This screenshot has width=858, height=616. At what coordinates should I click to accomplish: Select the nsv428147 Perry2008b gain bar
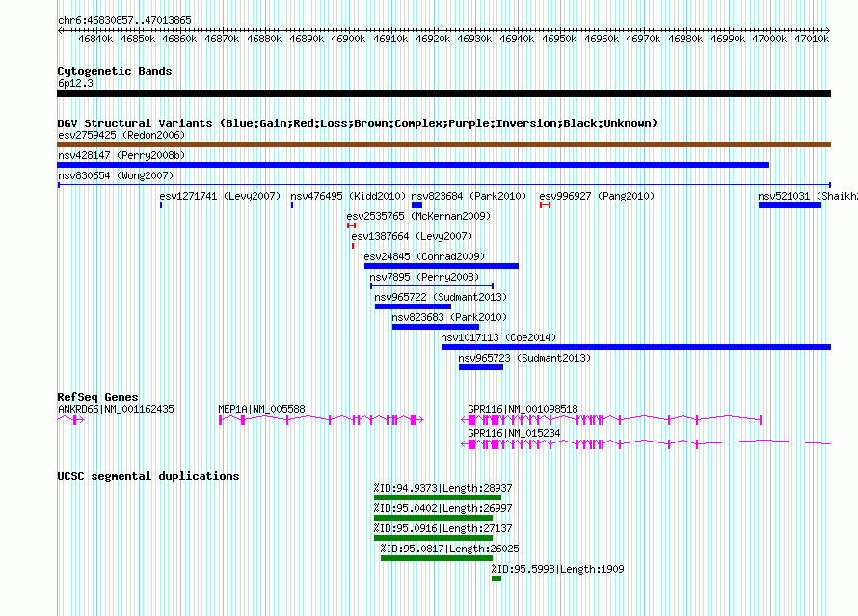pos(414,165)
